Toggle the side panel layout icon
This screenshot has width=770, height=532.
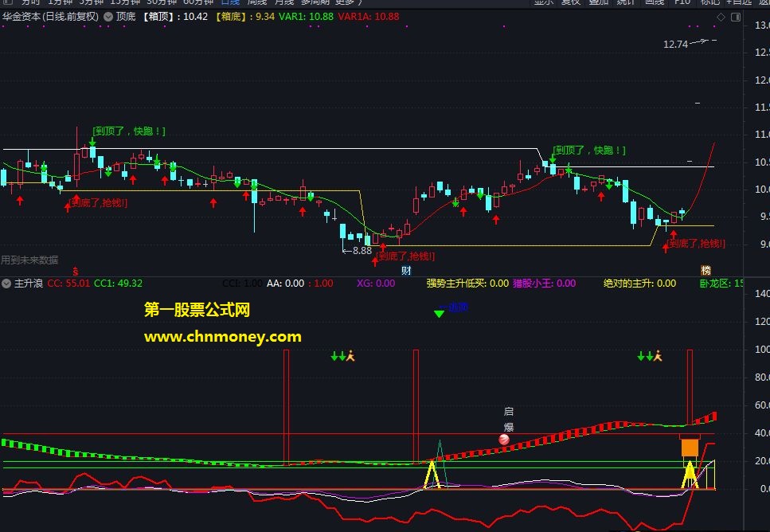[x=736, y=18]
